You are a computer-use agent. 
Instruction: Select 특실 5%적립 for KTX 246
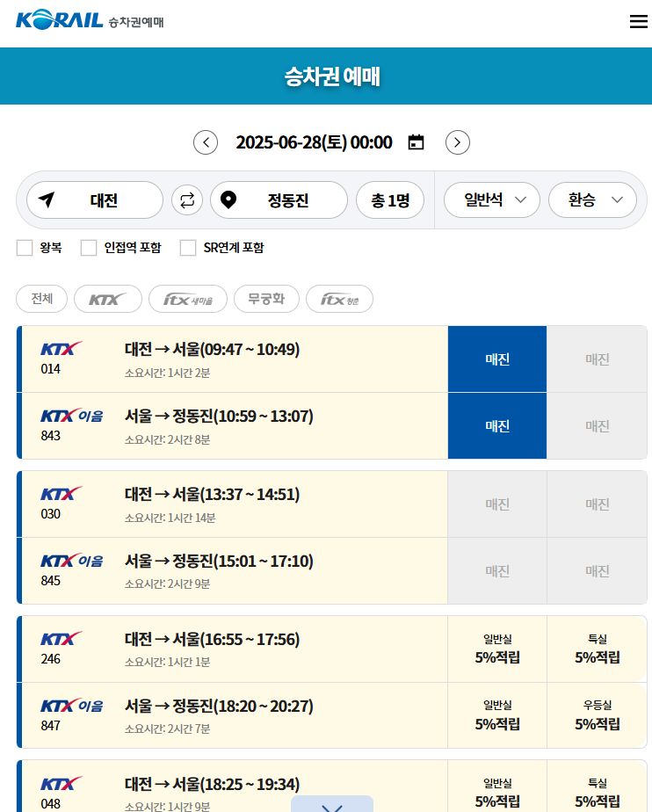(597, 649)
